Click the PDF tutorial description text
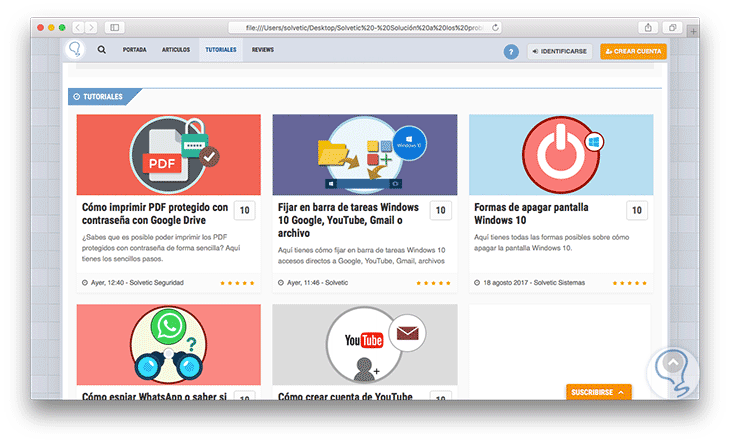Image resolution: width=730 pixels, height=443 pixels. [x=161, y=248]
